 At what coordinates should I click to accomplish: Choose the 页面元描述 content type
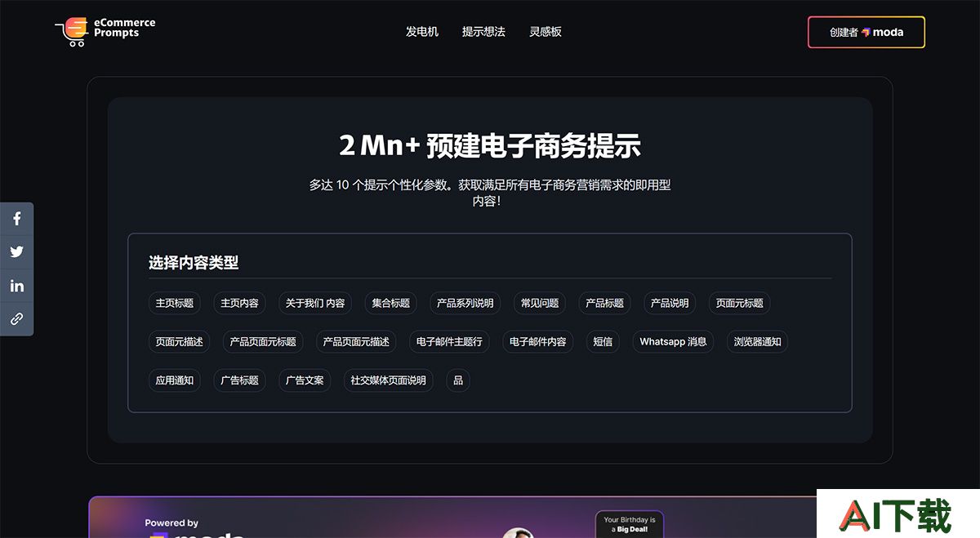[x=180, y=341]
